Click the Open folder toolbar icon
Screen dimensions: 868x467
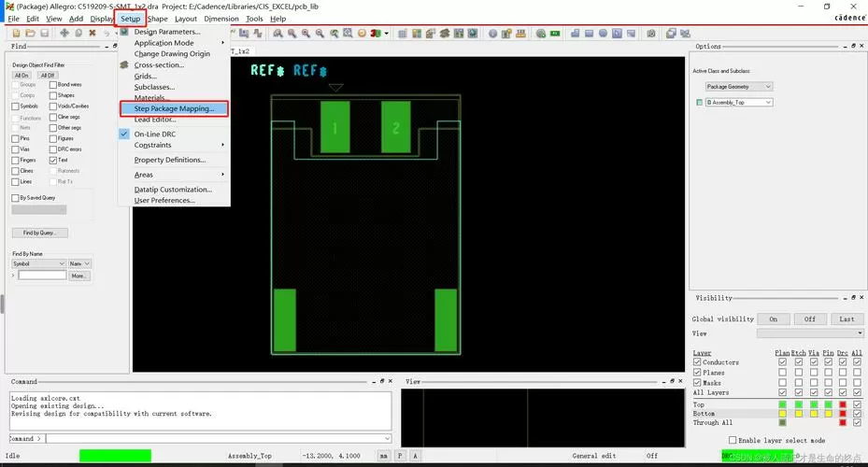point(31,34)
